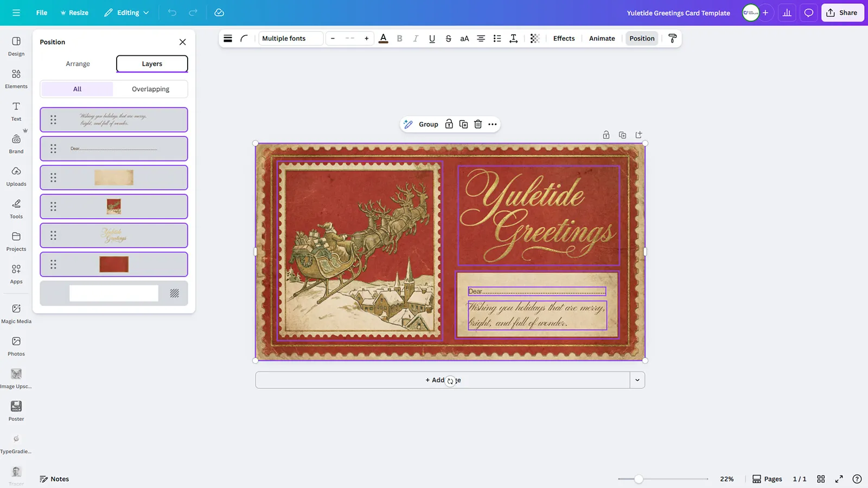Open the Photos panel
868x488 pixels.
16,345
